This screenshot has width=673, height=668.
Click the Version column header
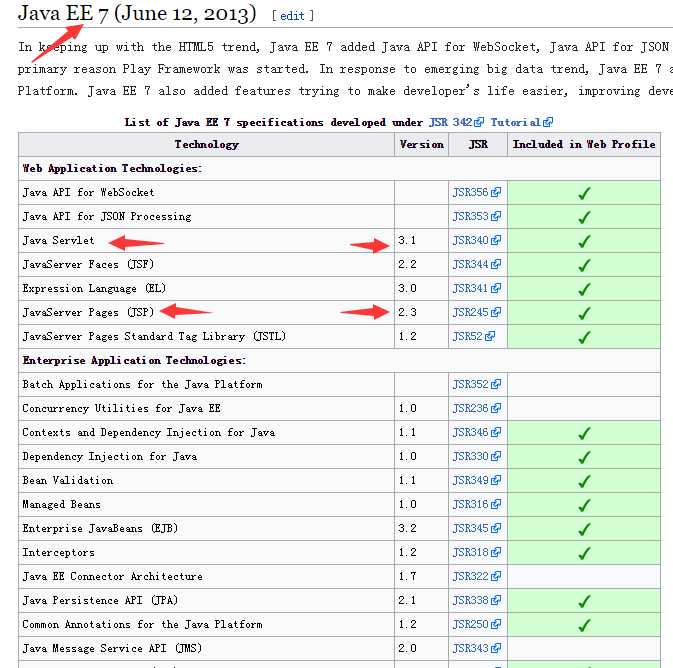421,145
